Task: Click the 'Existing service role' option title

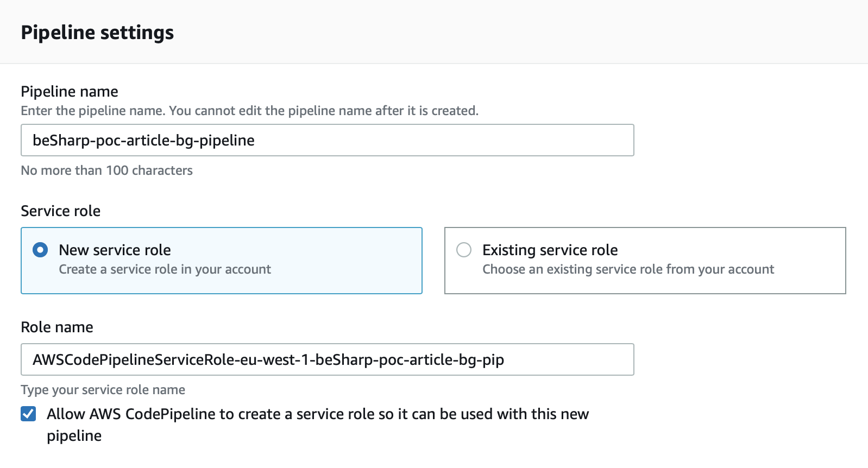Action: 550,250
